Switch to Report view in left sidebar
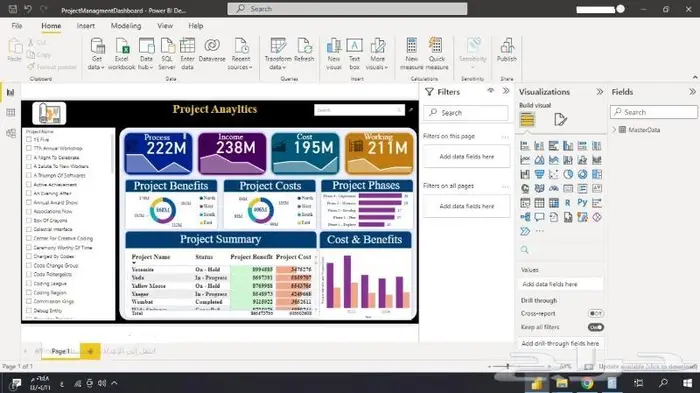 (11, 92)
